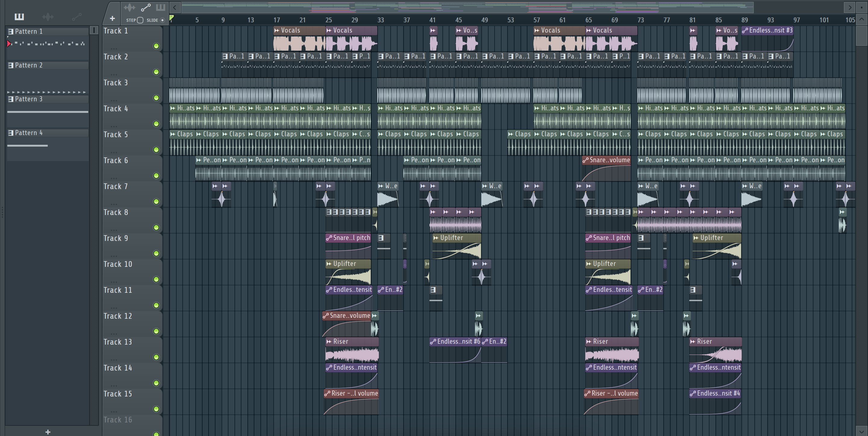Select the automation clip icon above STEP/SLIDE
Screen dimensions: 868x436
(146, 8)
